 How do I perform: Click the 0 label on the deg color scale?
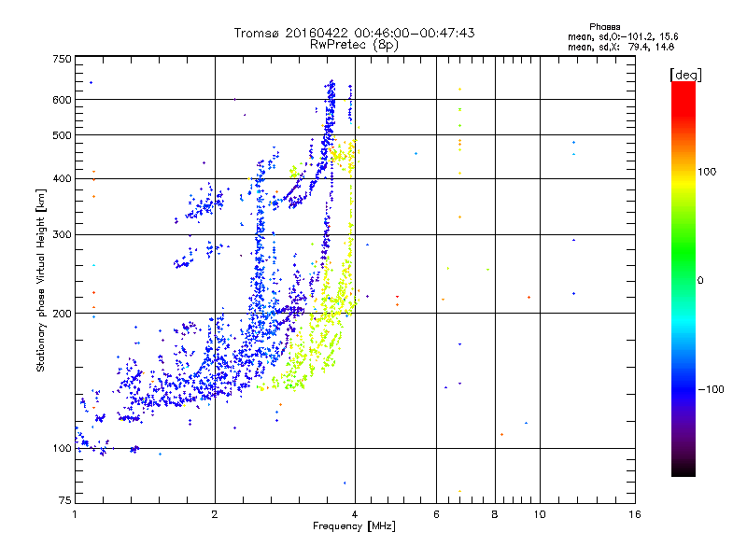pyautogui.click(x=700, y=281)
